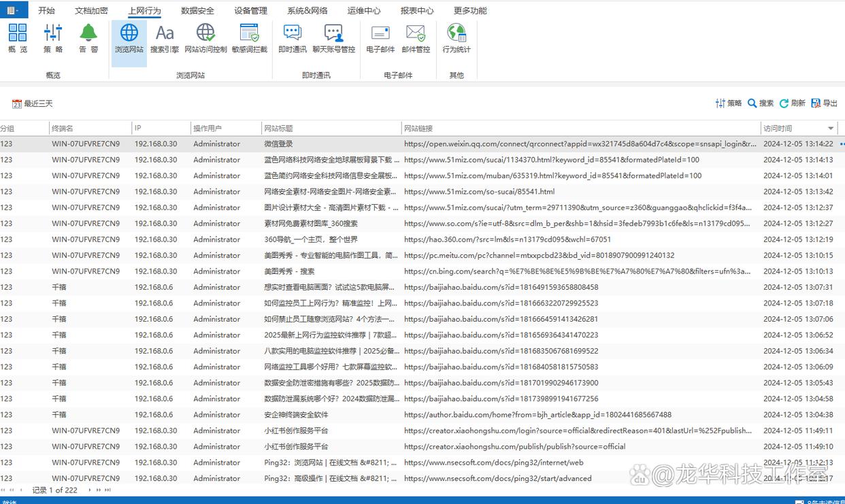
Task: Switch to the 设备管理 tab
Action: 250,11
